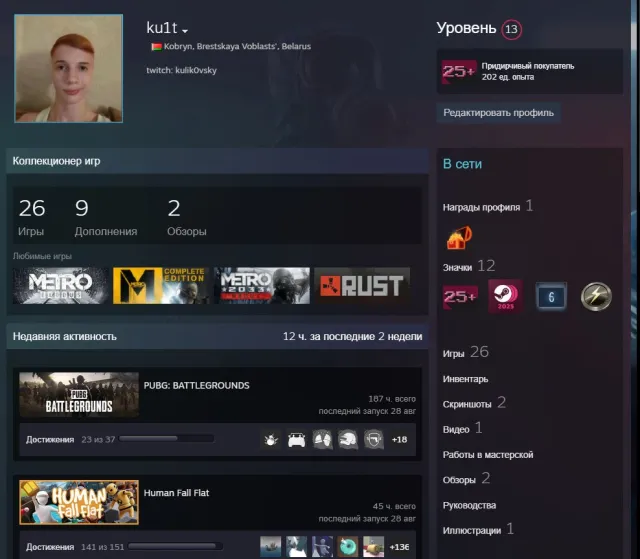Screen dimensions: 640x559
Task: Open Metro 2033 Redux banner
Action: click(x=262, y=286)
